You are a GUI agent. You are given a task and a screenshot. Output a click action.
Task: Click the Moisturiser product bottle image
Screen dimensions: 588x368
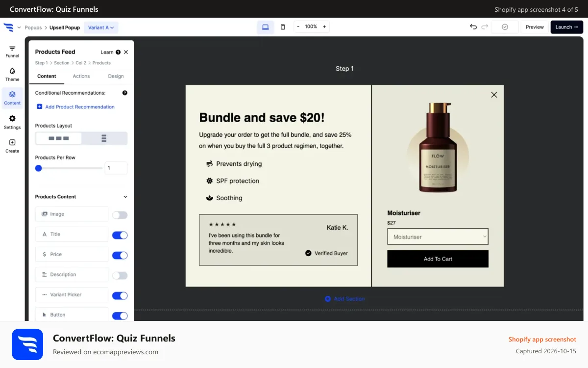[x=438, y=147]
